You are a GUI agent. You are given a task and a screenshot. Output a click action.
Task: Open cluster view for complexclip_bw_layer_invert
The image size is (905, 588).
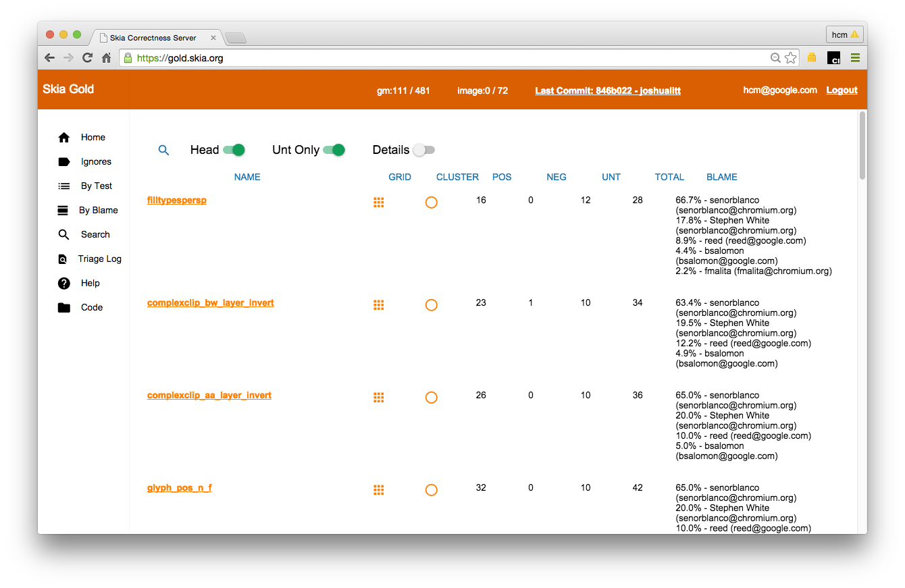(x=432, y=305)
